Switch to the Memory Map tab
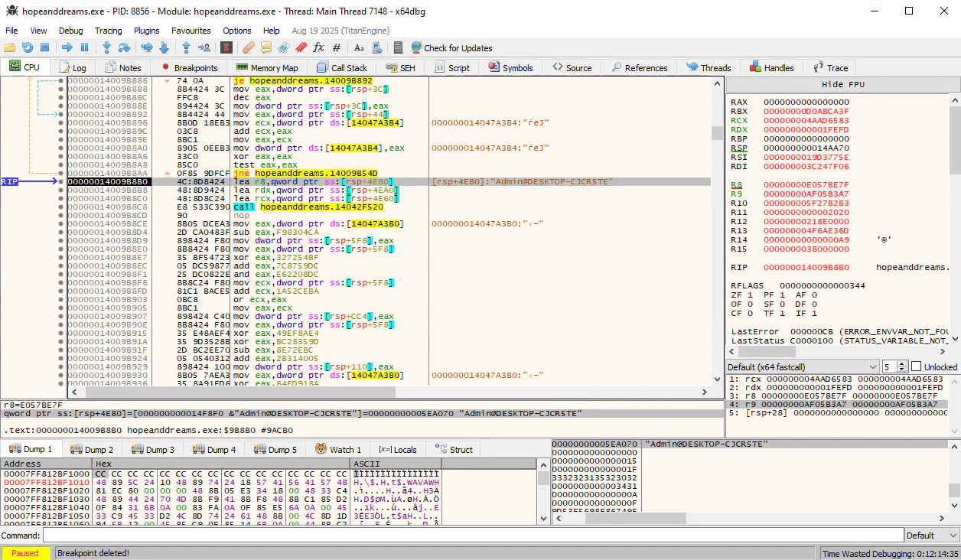961x560 pixels. pyautogui.click(x=267, y=67)
